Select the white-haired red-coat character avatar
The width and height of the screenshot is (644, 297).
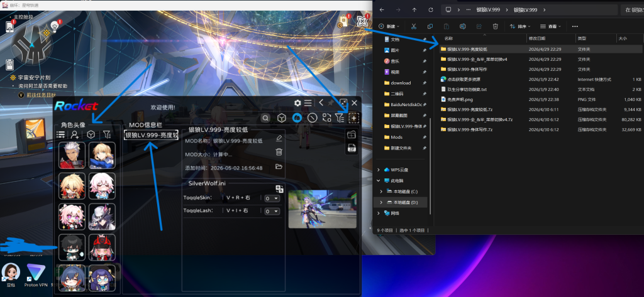click(x=72, y=156)
